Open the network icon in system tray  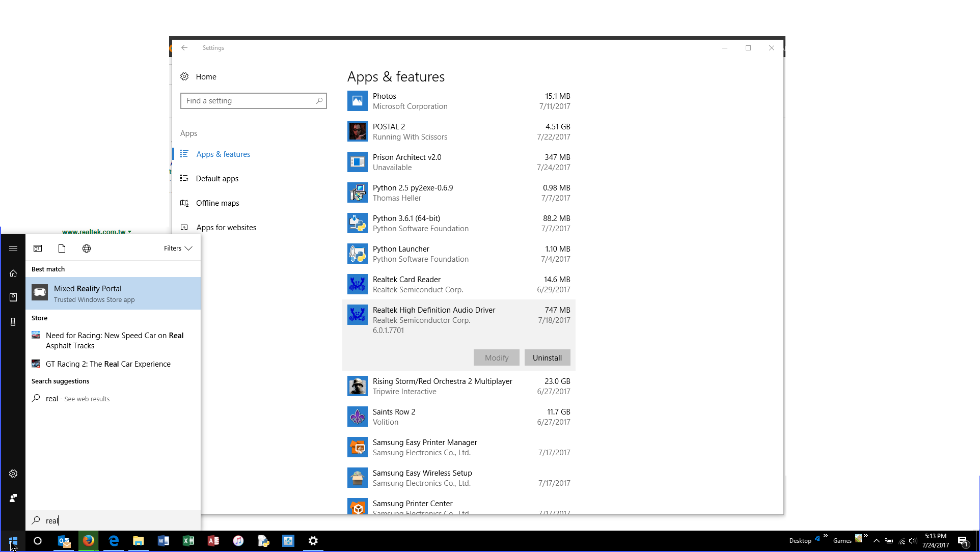point(902,541)
